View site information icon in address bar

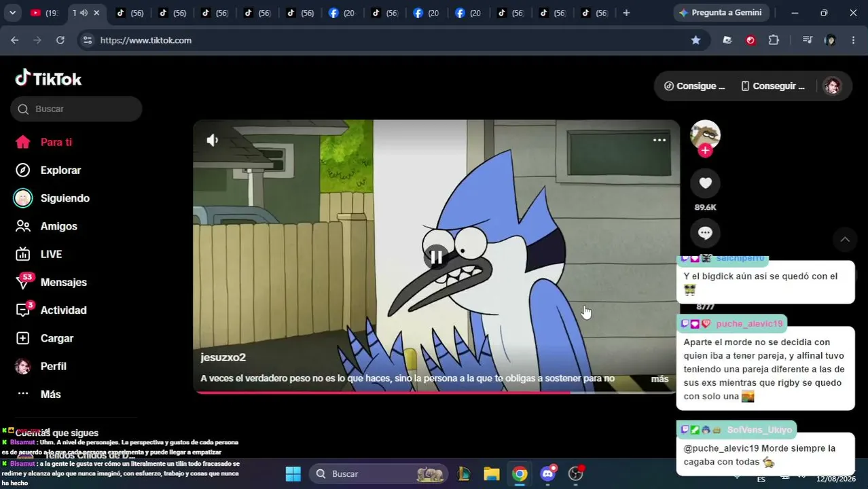coord(87,40)
